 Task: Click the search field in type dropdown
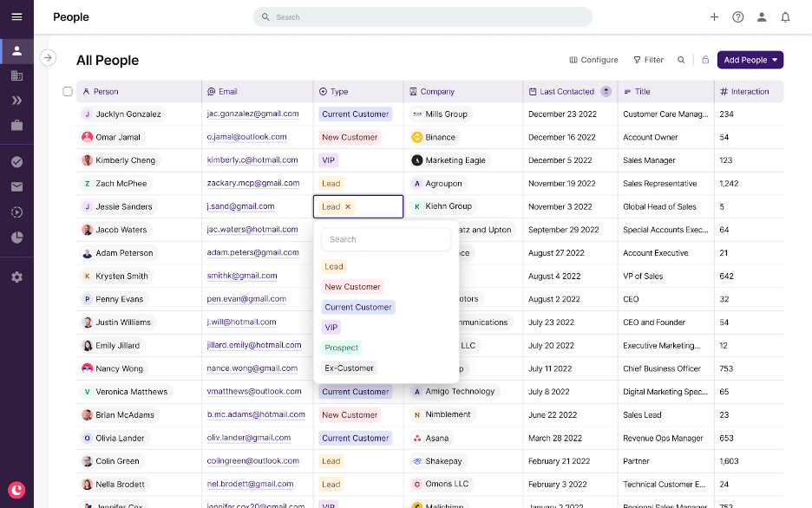[x=386, y=239]
